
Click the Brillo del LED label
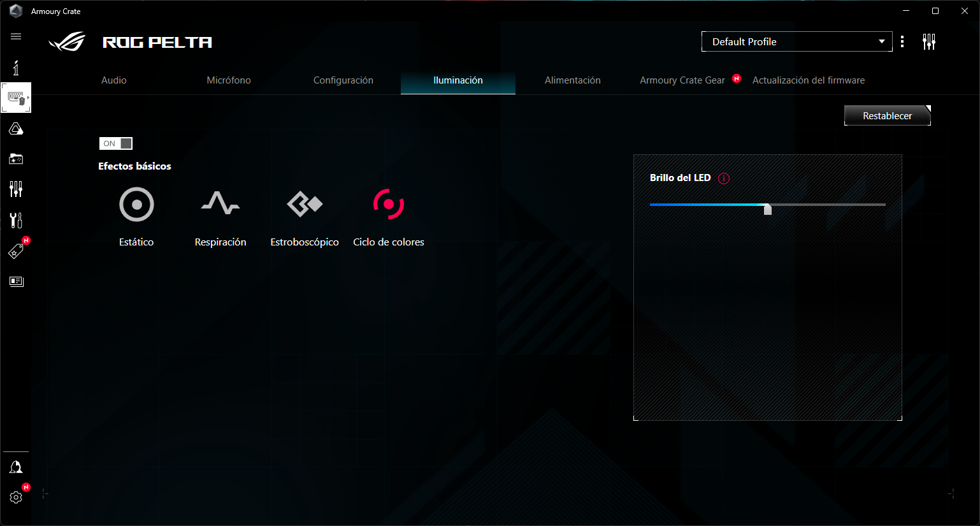(x=680, y=178)
